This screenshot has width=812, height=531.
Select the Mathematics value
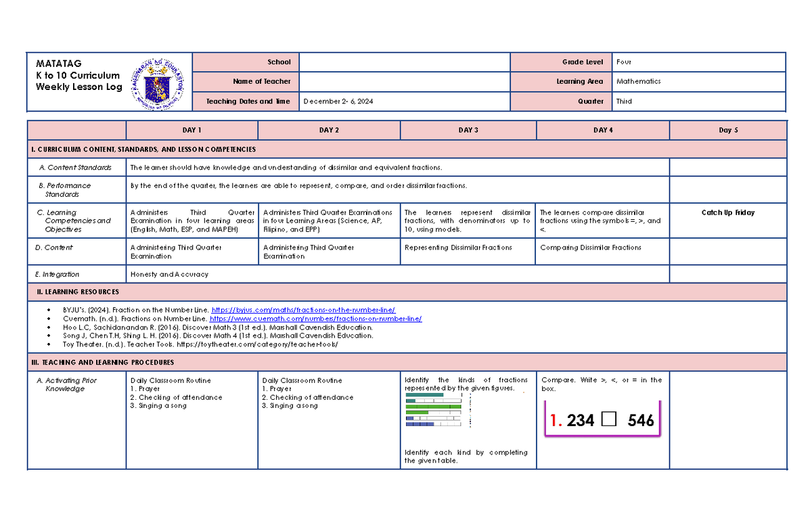[639, 81]
